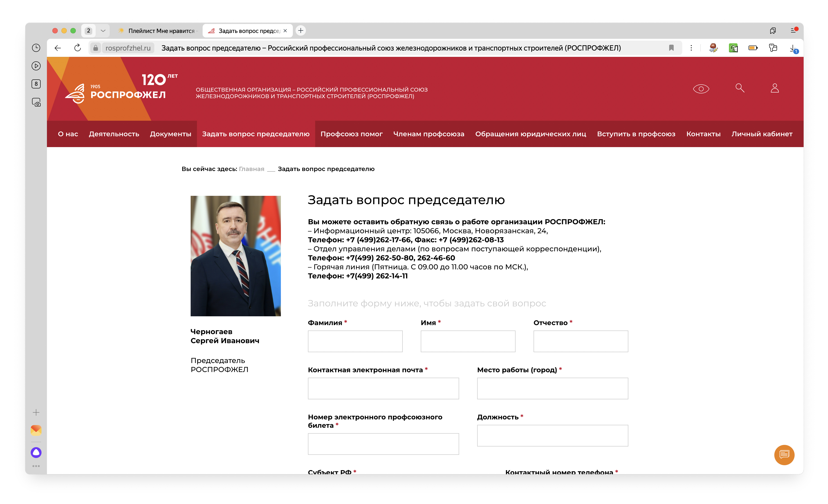
Task: Open the first extension with character avatar
Action: click(x=713, y=48)
